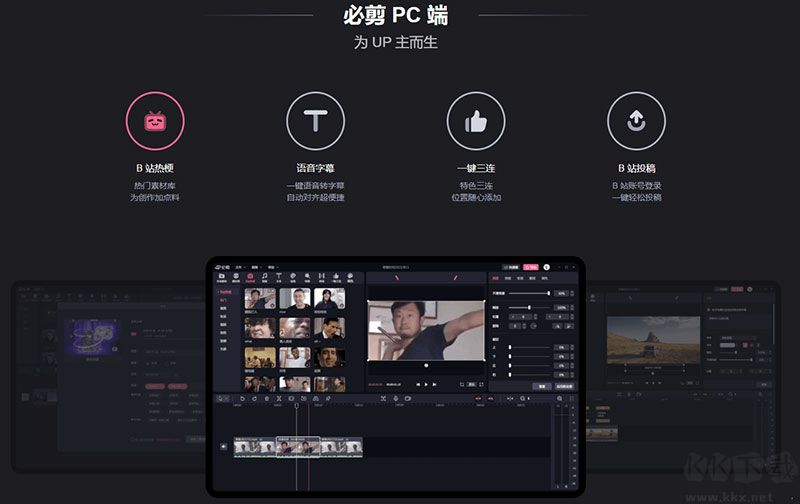Select the woman with dark hair meme thumbnail
Viewport: 800px width, 504px height.
[330, 298]
